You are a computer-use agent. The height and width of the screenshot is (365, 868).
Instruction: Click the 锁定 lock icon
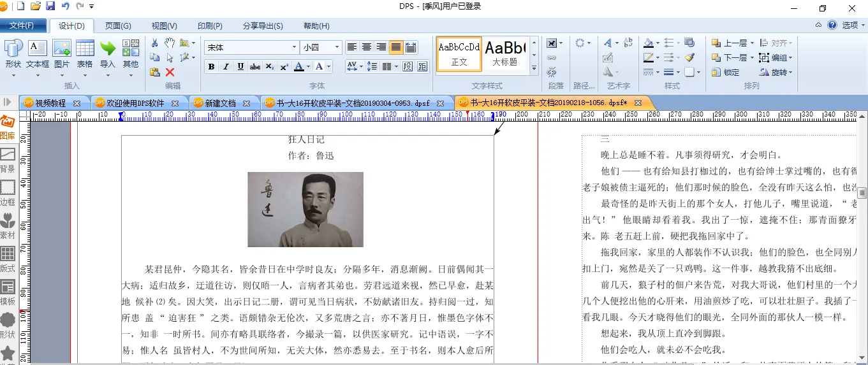tap(726, 73)
